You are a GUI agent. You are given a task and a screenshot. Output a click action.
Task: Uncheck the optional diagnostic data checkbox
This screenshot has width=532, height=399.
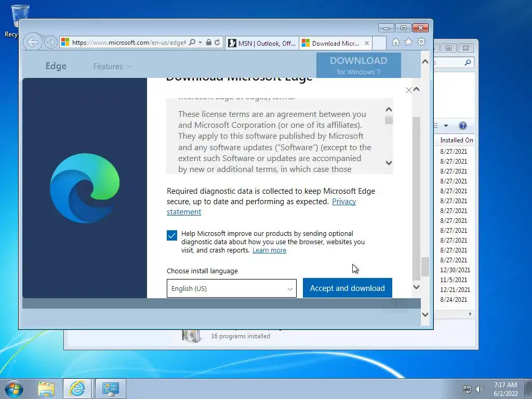[172, 235]
